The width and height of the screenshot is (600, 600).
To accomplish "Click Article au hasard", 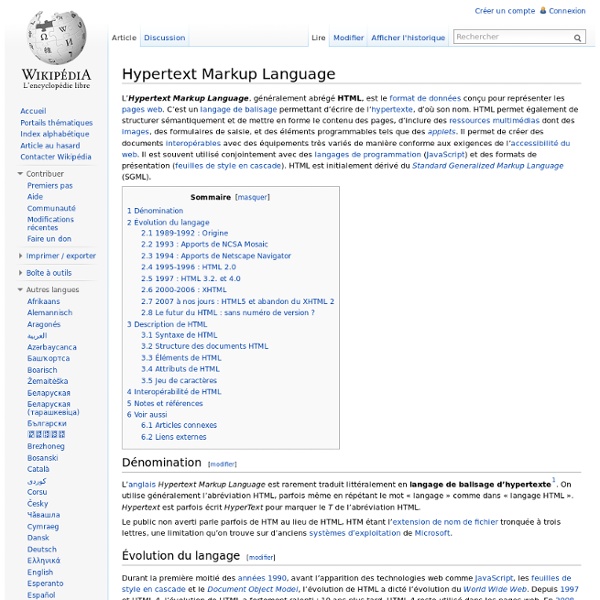I will click(50, 145).
